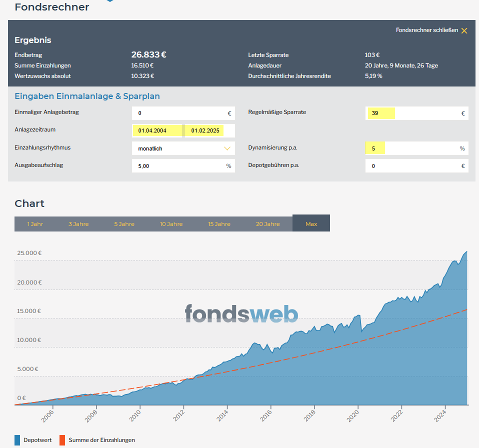The width and height of the screenshot is (479, 448).
Task: Click the Einmaliger Anlagebetrag input field
Action: (x=183, y=113)
